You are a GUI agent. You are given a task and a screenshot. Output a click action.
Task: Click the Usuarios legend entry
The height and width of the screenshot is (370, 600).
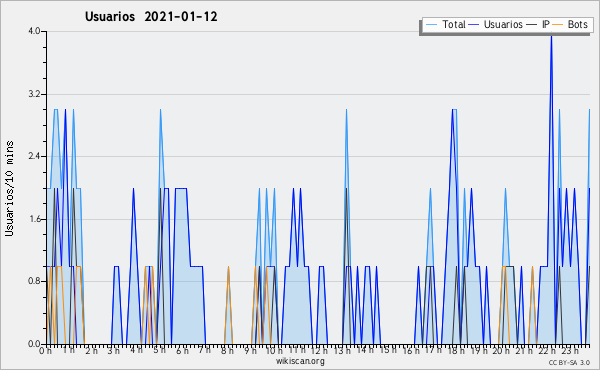pyautogui.click(x=496, y=24)
